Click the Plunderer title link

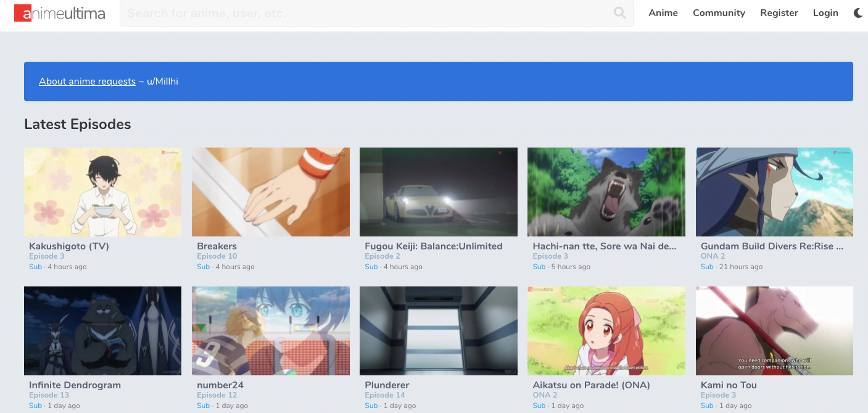pos(387,385)
